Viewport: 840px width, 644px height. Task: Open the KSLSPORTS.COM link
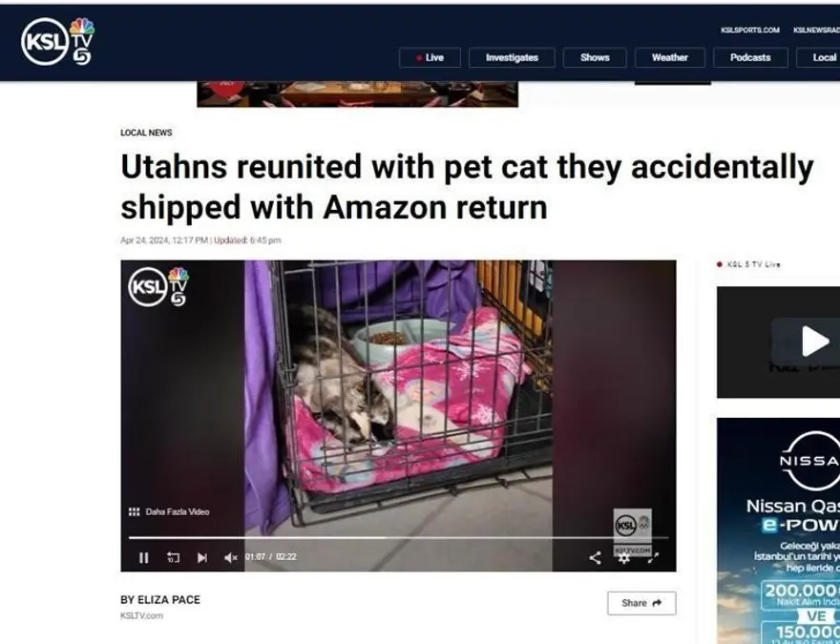(750, 30)
